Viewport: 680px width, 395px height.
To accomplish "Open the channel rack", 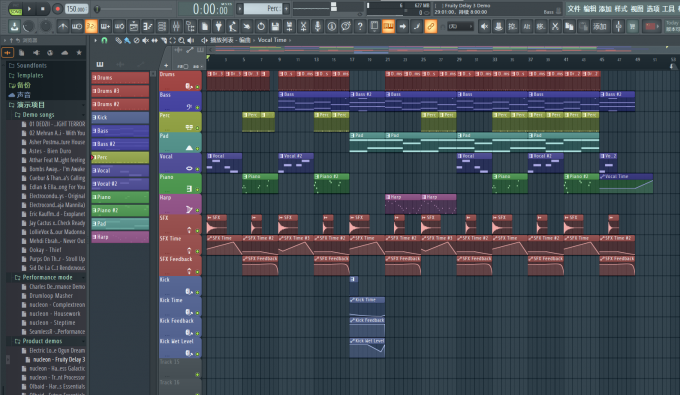I will tap(162, 26).
